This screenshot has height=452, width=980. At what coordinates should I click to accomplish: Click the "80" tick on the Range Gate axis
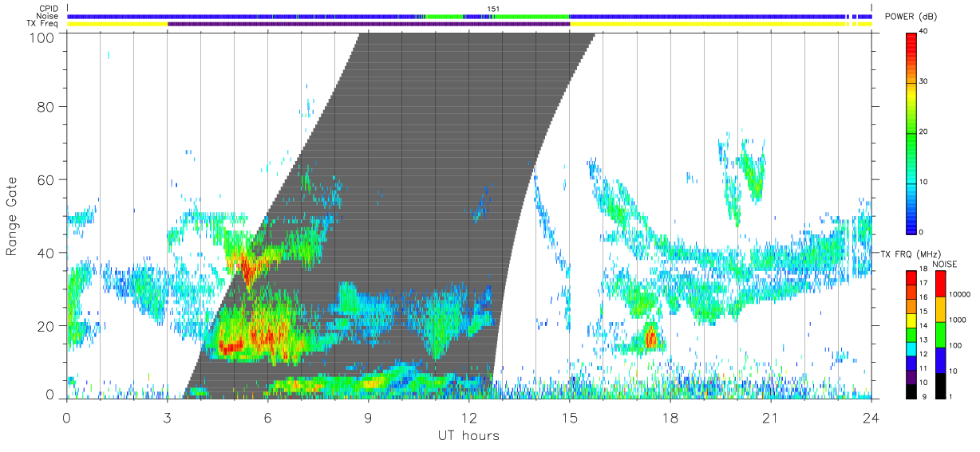click(x=48, y=107)
